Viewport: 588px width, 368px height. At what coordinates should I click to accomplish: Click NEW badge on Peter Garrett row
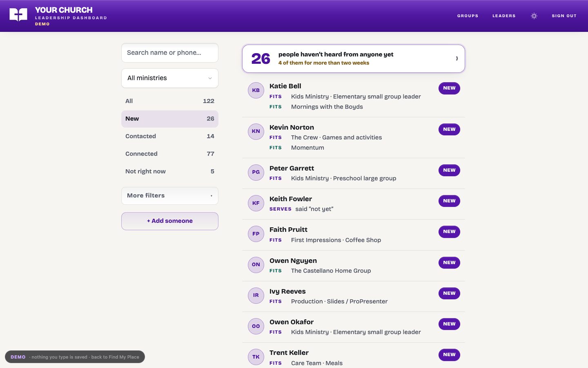coord(449,171)
